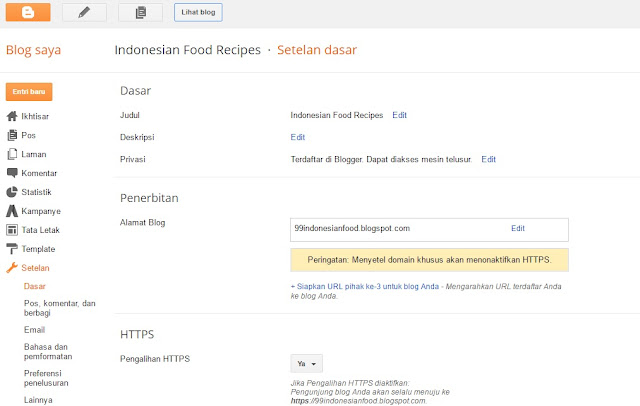The image size is (640, 406).
Task: Click the Lihat blog button
Action: tap(198, 12)
